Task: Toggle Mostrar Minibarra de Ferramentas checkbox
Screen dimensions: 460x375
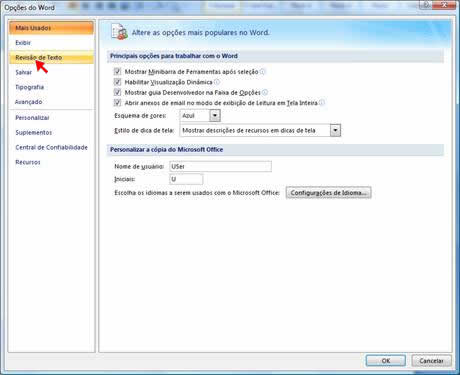Action: [117, 71]
